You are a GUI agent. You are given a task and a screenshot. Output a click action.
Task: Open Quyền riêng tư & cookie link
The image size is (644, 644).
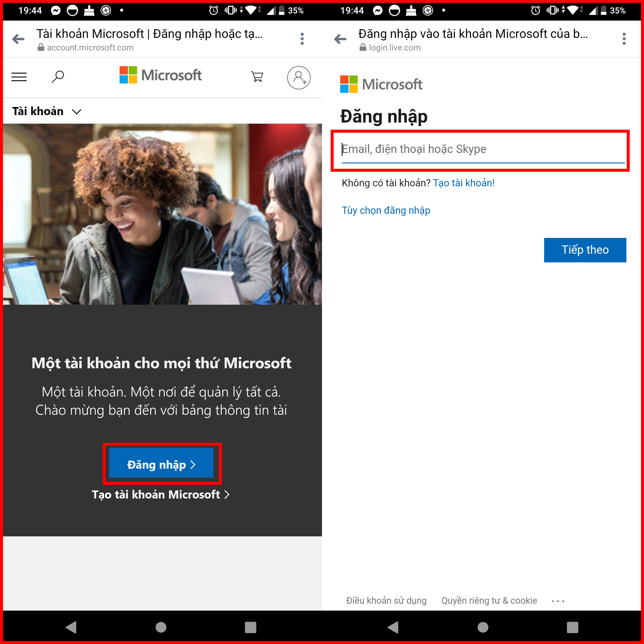[489, 600]
